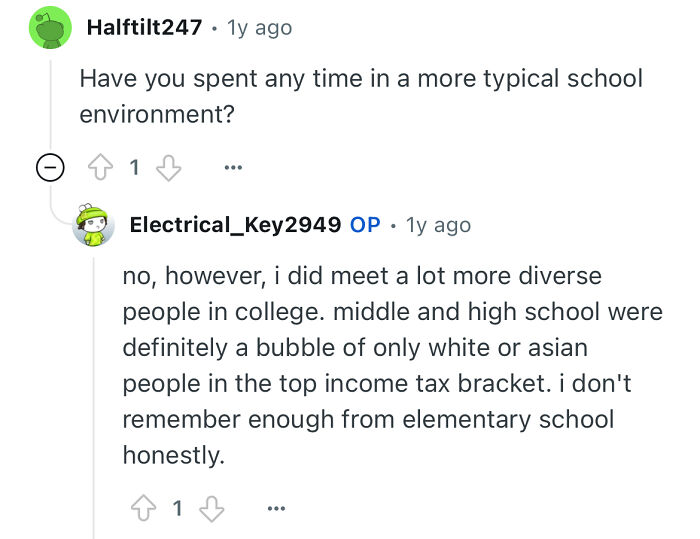Viewport: 700px width, 539px height.
Task: Click the vote count on Halftilt247's comment
Action: [134, 169]
